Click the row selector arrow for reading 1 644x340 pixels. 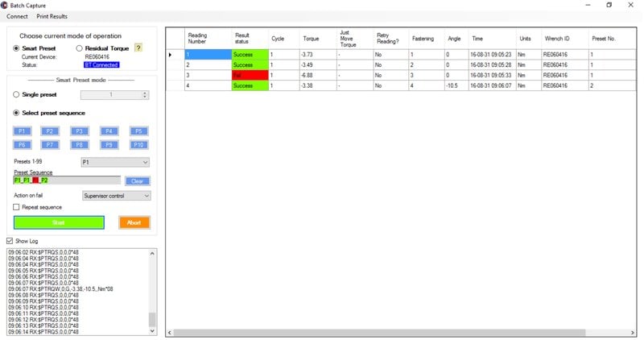pos(170,55)
